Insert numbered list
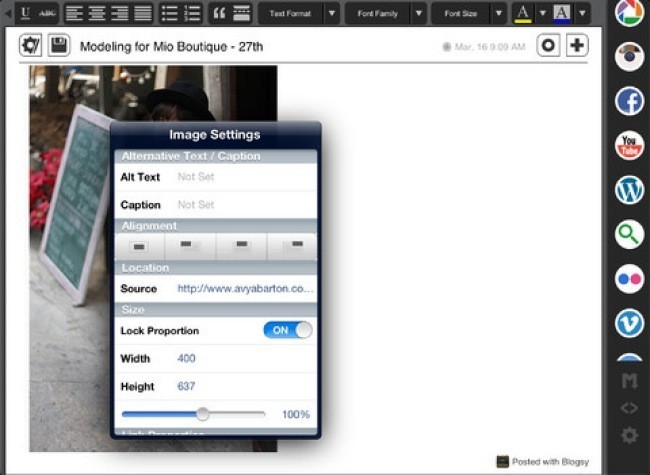 [x=192, y=13]
